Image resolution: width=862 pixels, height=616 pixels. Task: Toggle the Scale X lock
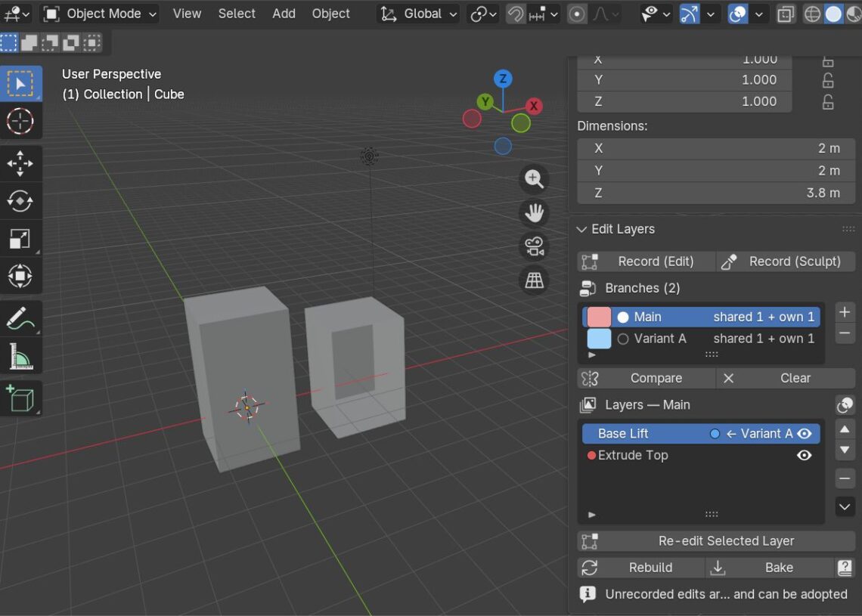tap(827, 60)
